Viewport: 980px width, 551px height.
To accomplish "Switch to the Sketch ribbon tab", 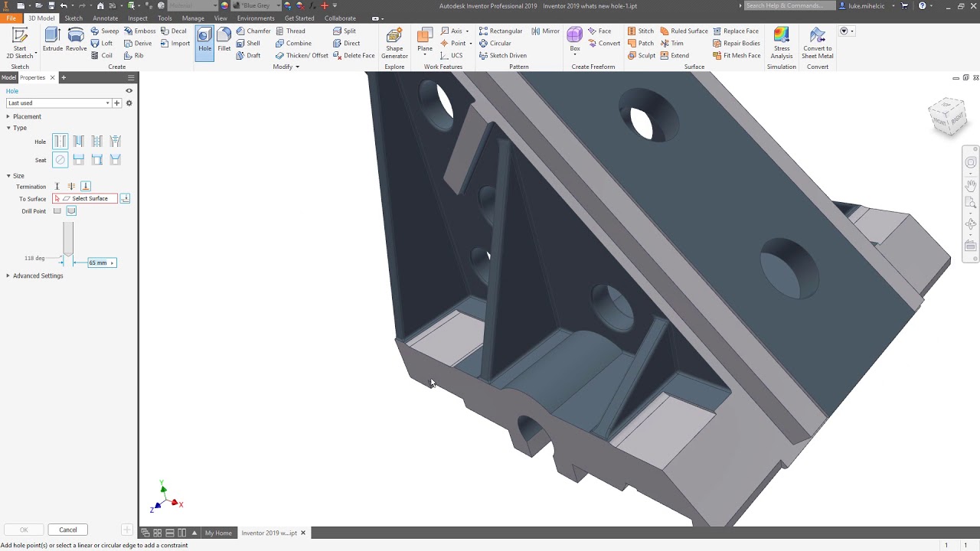I will [x=73, y=18].
